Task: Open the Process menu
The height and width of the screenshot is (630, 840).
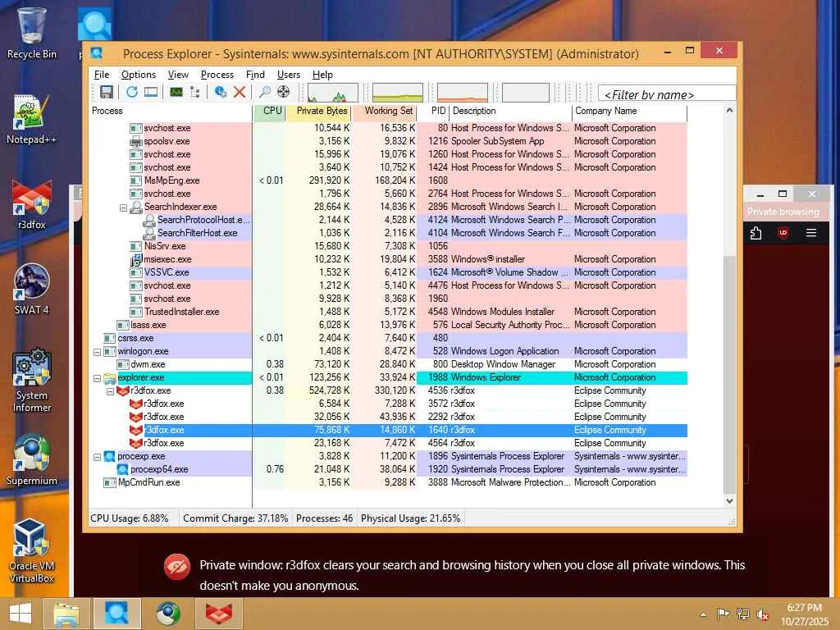Action: tap(217, 75)
